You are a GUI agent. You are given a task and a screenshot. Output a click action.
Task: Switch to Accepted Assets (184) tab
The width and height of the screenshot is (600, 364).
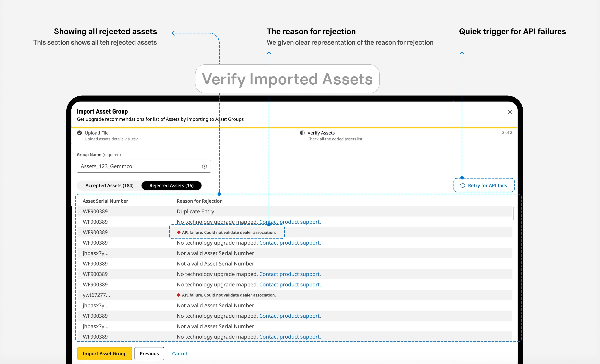coord(109,185)
